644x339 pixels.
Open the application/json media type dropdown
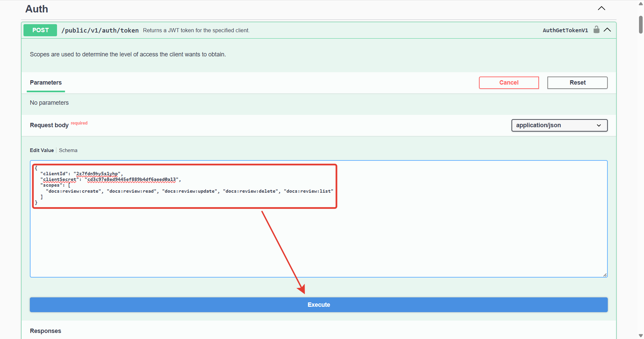(559, 125)
